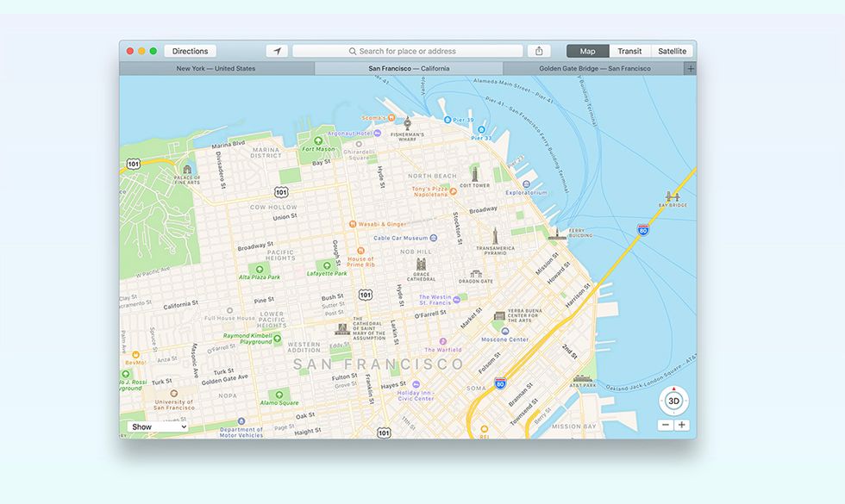The height and width of the screenshot is (504, 845).
Task: Click the Ferry Building landmark icon
Action: [x=557, y=233]
